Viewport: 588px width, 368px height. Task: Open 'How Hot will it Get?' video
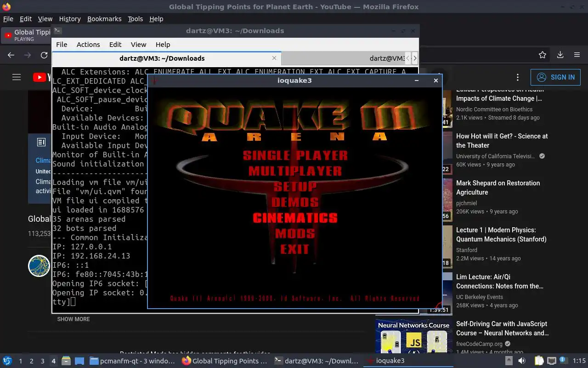click(x=502, y=141)
